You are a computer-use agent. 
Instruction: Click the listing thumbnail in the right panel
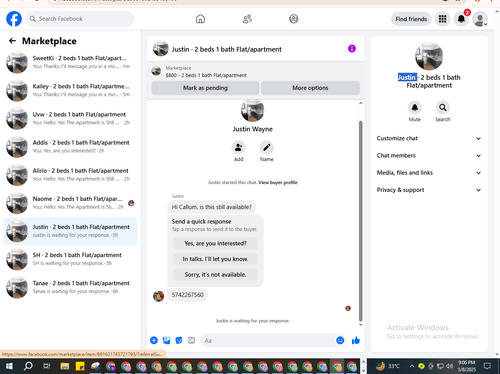point(429,56)
